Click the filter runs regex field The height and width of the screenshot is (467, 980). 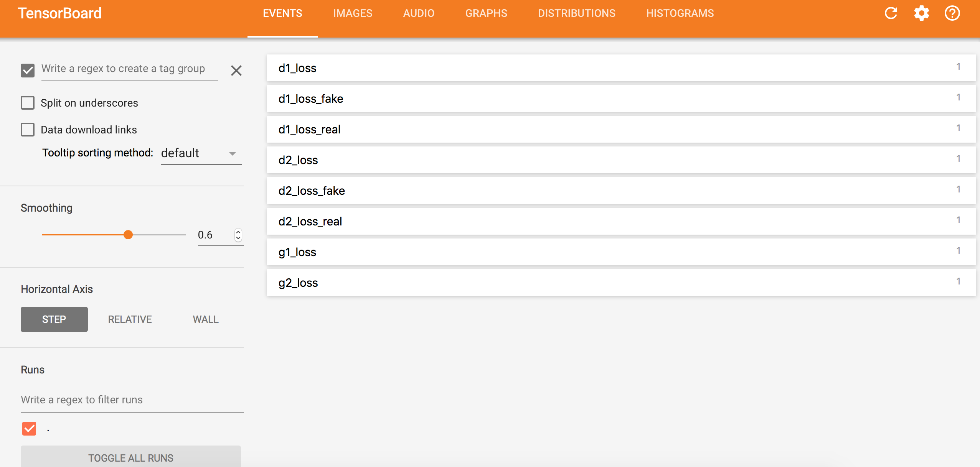point(132,400)
